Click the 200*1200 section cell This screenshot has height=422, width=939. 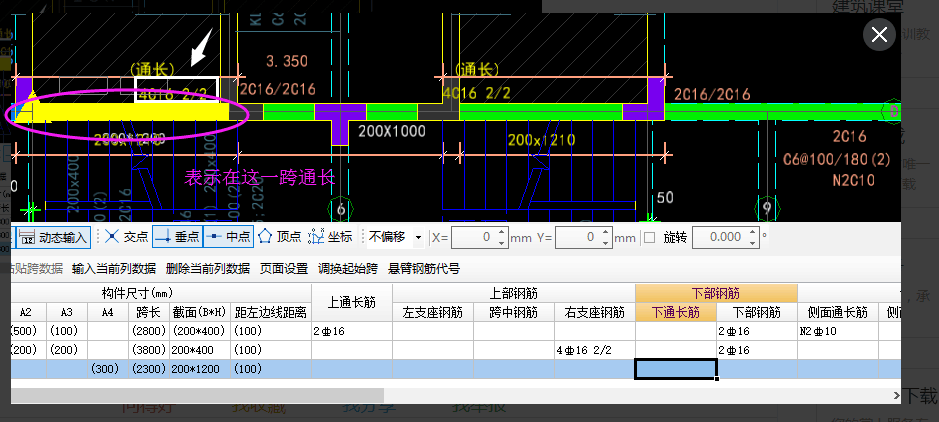click(x=200, y=369)
